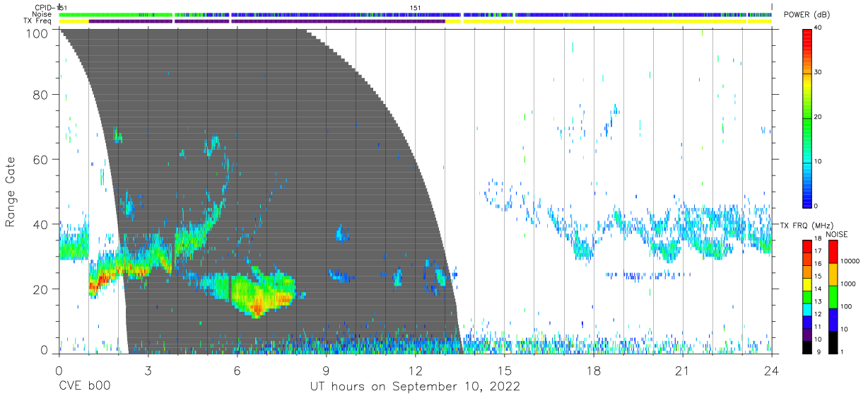Click the power colorbar label 30
868x401 pixels.
coord(818,72)
